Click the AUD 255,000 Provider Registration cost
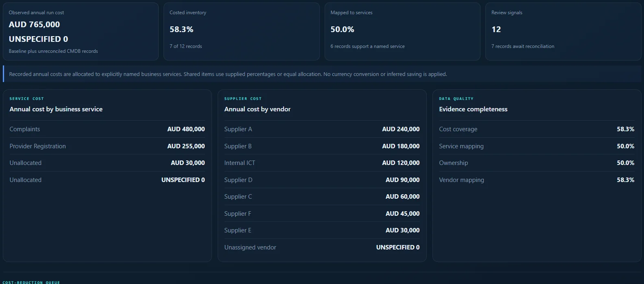 tap(186, 146)
